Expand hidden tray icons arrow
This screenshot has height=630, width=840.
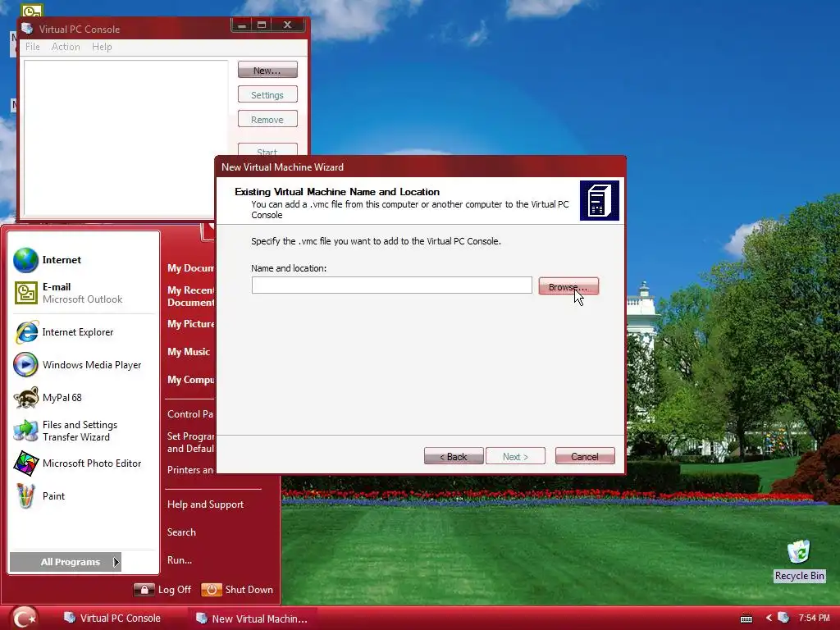pyautogui.click(x=769, y=618)
